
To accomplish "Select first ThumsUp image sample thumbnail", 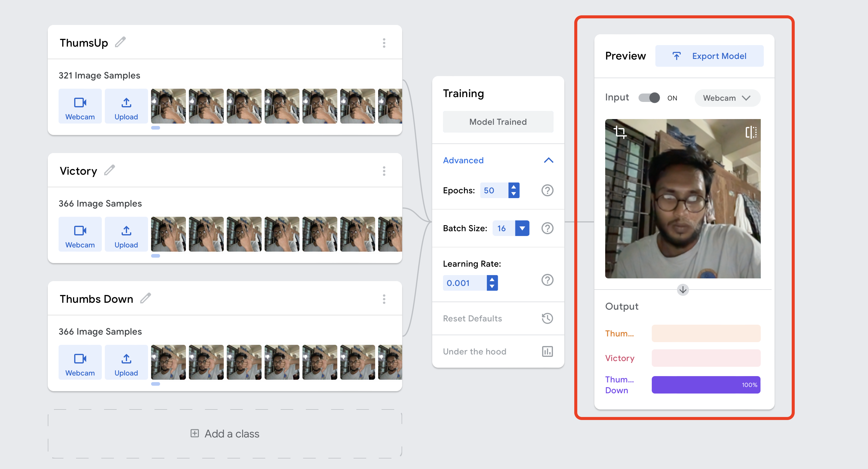I will (x=168, y=106).
